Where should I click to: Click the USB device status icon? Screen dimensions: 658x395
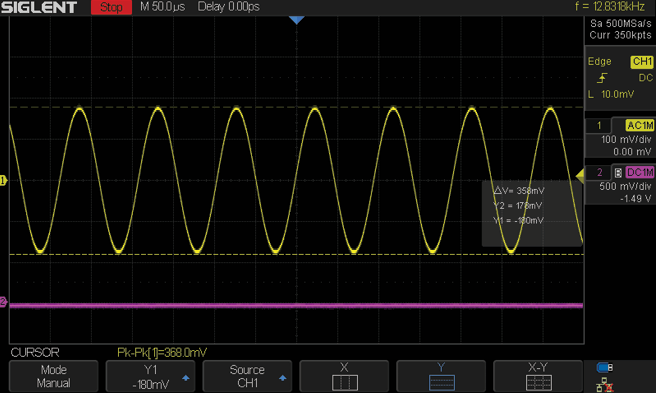click(x=605, y=368)
